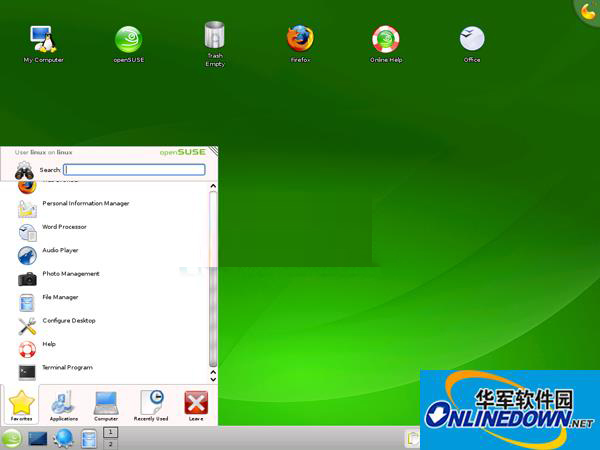Select the Recently Used tab
This screenshot has width=600, height=450.
coord(153,405)
